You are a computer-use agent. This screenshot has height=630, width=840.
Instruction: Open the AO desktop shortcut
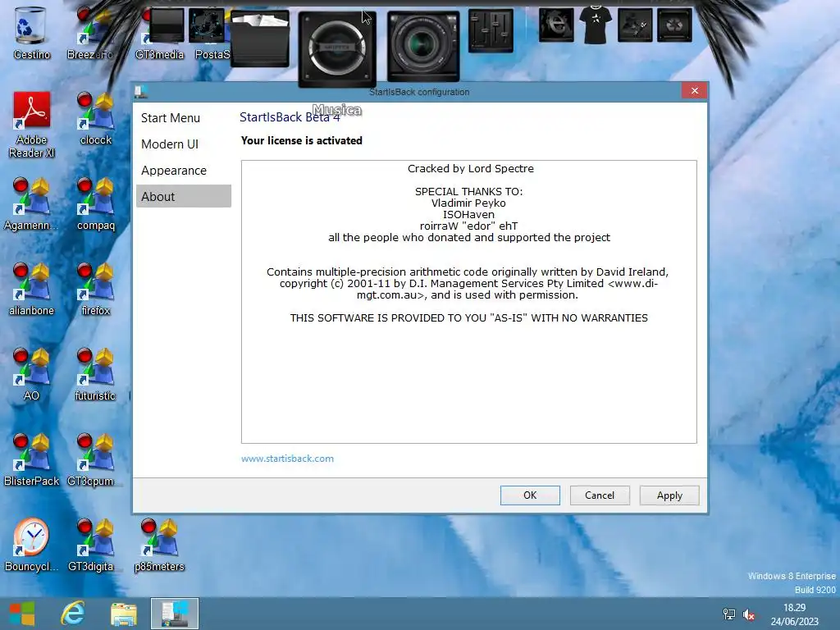click(x=31, y=374)
